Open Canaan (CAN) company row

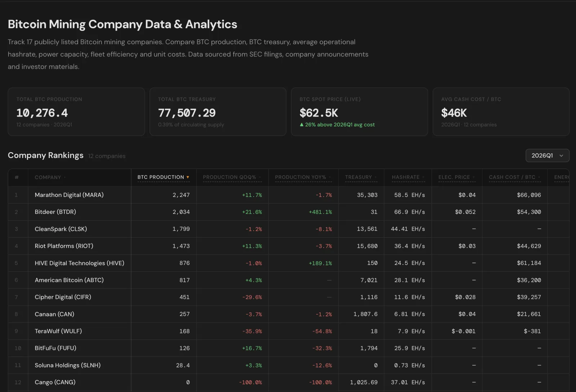pos(289,314)
